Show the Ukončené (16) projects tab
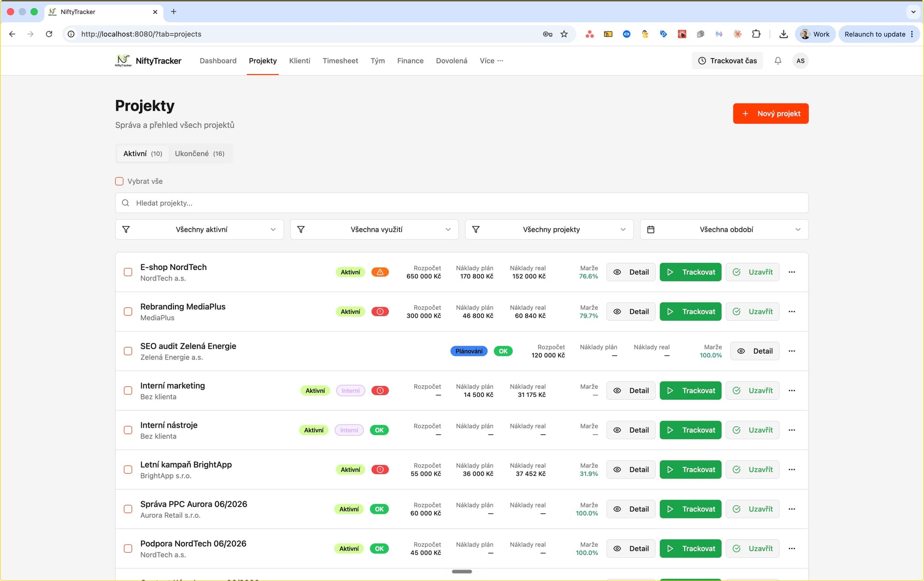 [199, 153]
